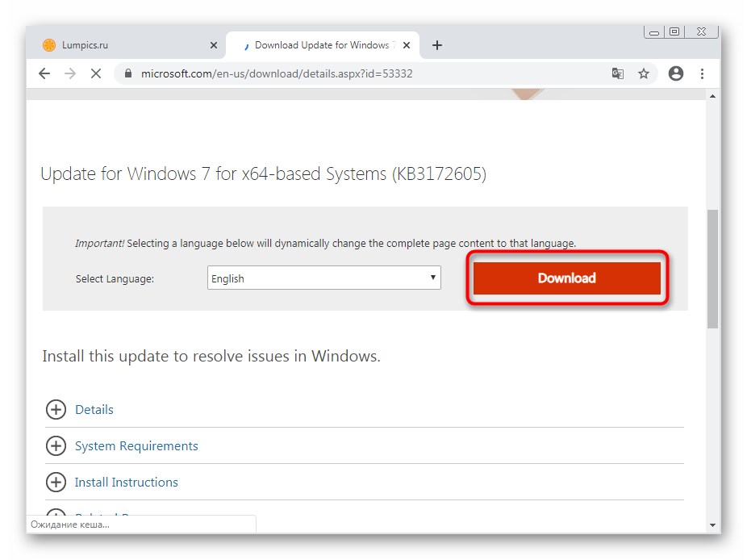Viewport: 747px width, 560px height.
Task: Close the Download Update for Windows tab
Action: [x=407, y=45]
